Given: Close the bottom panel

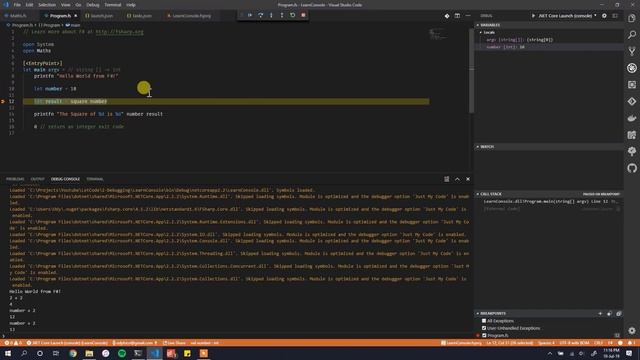Looking at the screenshot, I should (x=468, y=179).
